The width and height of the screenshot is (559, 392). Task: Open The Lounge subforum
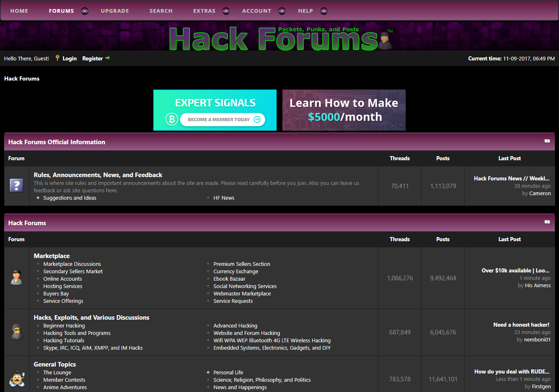click(x=57, y=373)
